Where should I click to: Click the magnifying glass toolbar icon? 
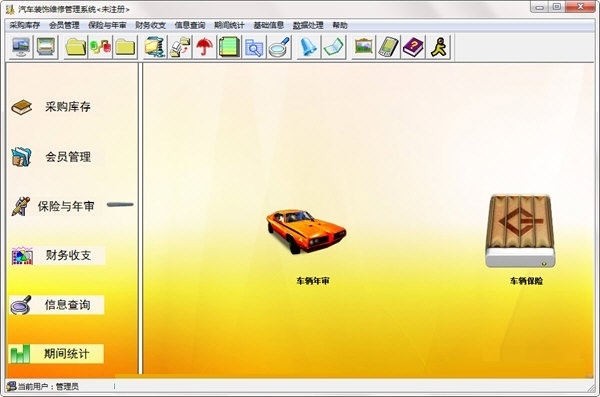point(279,47)
